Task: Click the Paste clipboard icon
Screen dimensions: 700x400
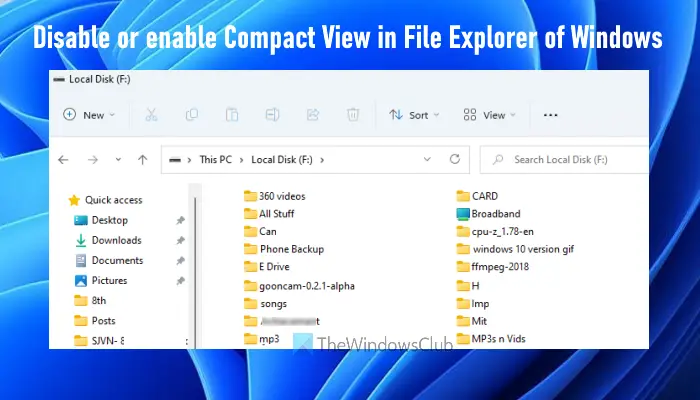Action: tap(232, 115)
